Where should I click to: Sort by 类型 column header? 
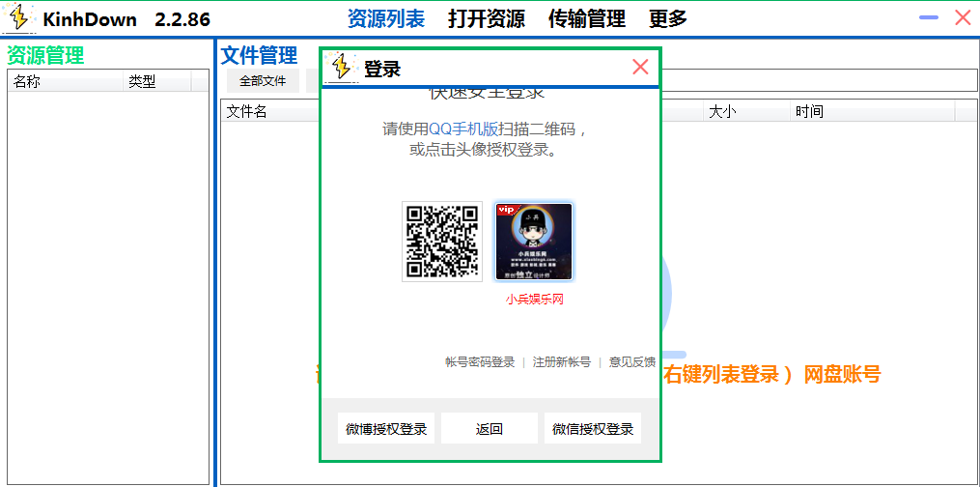(156, 81)
